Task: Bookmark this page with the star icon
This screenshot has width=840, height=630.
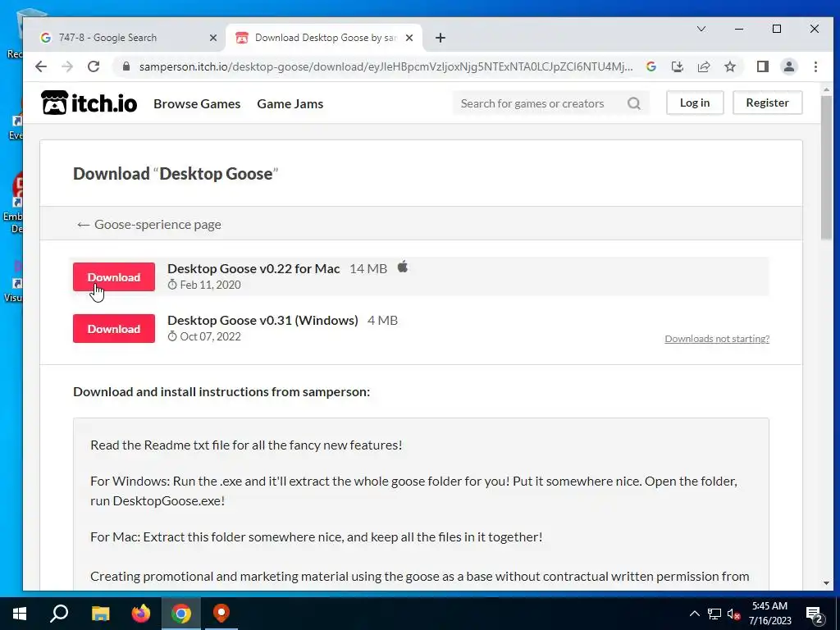Action: pyautogui.click(x=730, y=66)
